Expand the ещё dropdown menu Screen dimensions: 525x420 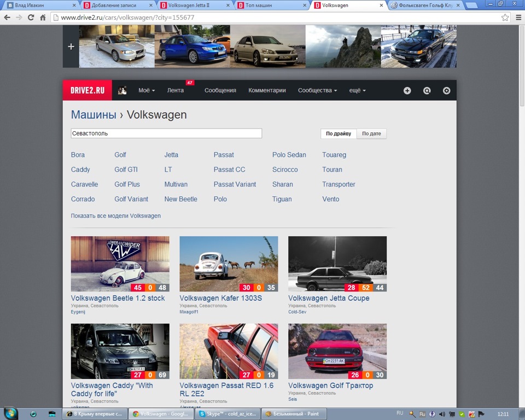[357, 90]
